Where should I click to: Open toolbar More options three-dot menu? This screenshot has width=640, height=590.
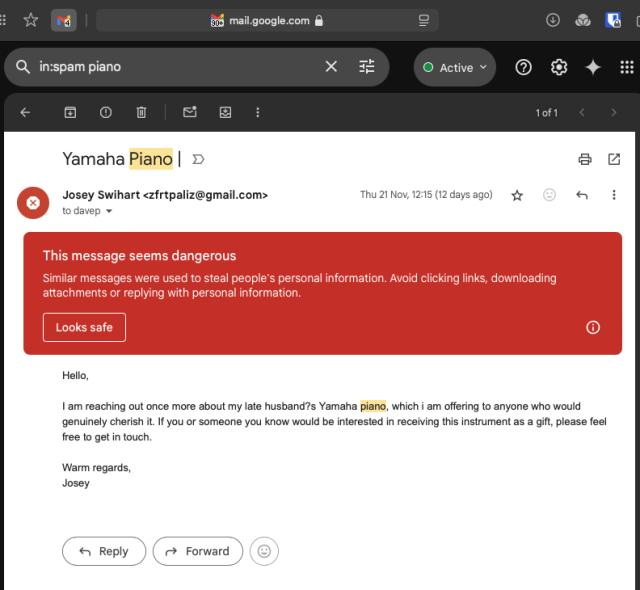[259, 113]
